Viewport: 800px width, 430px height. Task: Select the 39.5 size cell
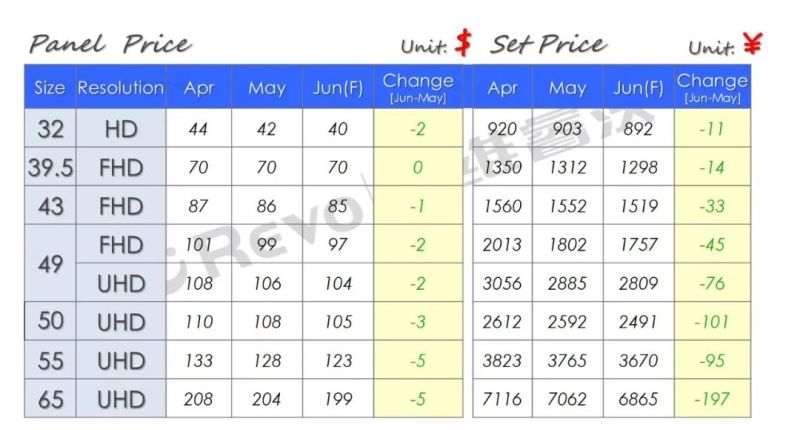click(49, 168)
